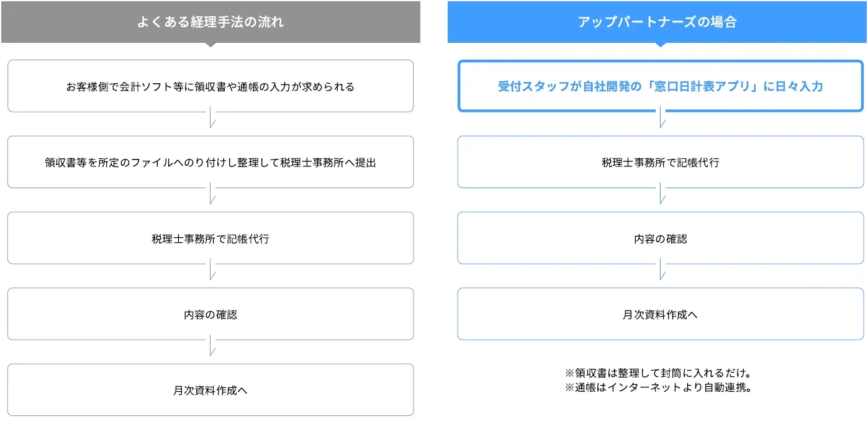Click the blue arrow under the right 税理士事務所で記帳代行 box
The image size is (868, 421).
point(661,194)
